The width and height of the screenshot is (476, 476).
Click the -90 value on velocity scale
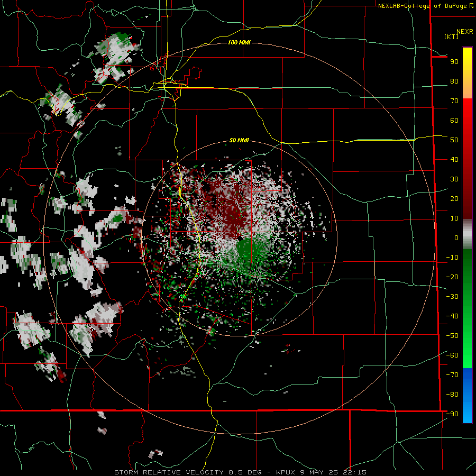[x=452, y=414]
